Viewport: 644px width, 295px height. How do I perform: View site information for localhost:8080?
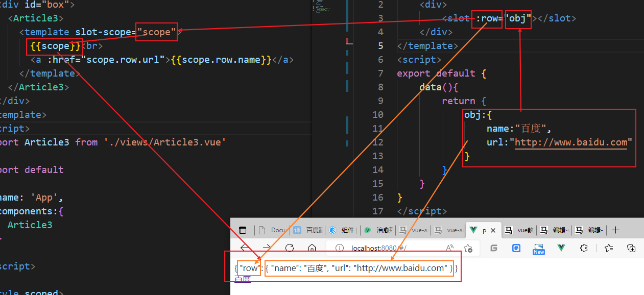click(x=339, y=248)
